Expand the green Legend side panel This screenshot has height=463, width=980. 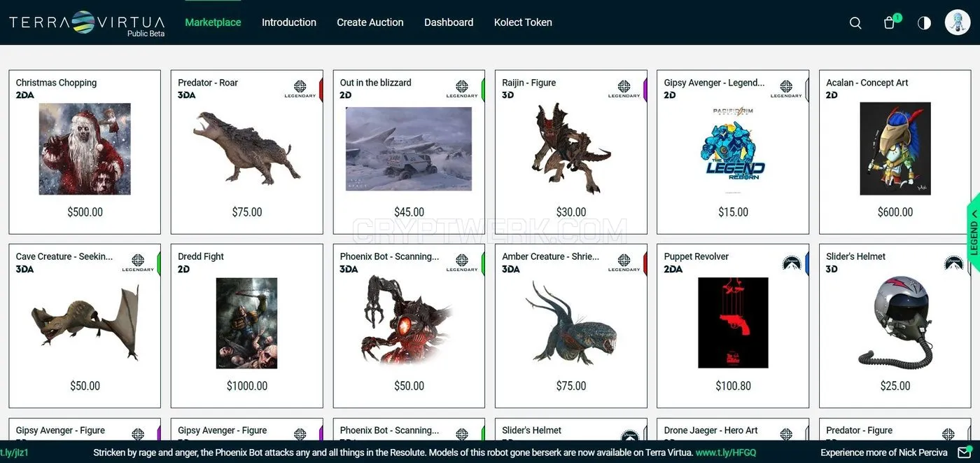(x=973, y=233)
